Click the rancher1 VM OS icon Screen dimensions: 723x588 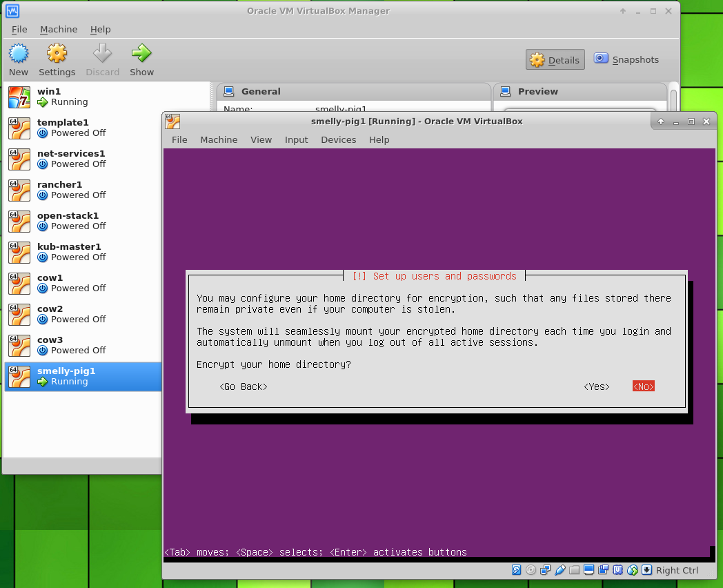coord(19,190)
